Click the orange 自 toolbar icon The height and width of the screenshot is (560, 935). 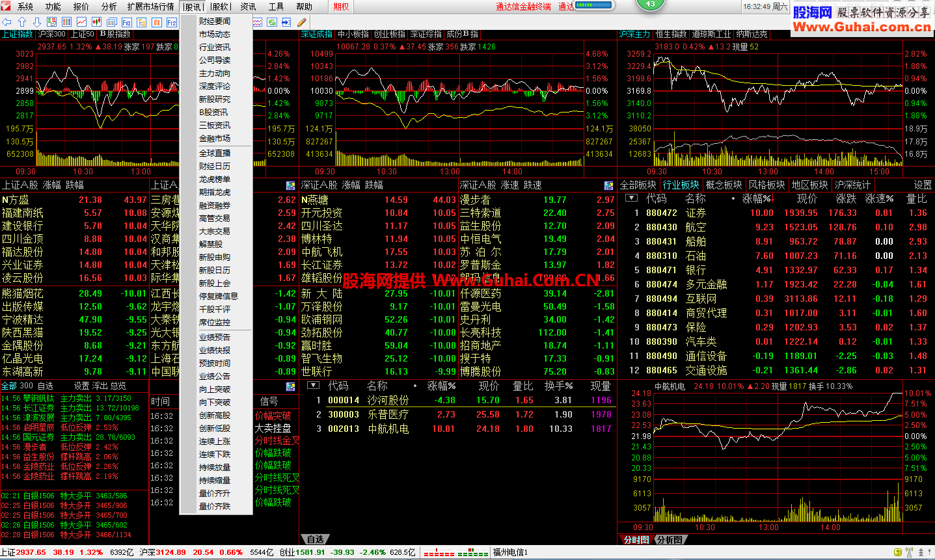pyautogui.click(x=156, y=22)
